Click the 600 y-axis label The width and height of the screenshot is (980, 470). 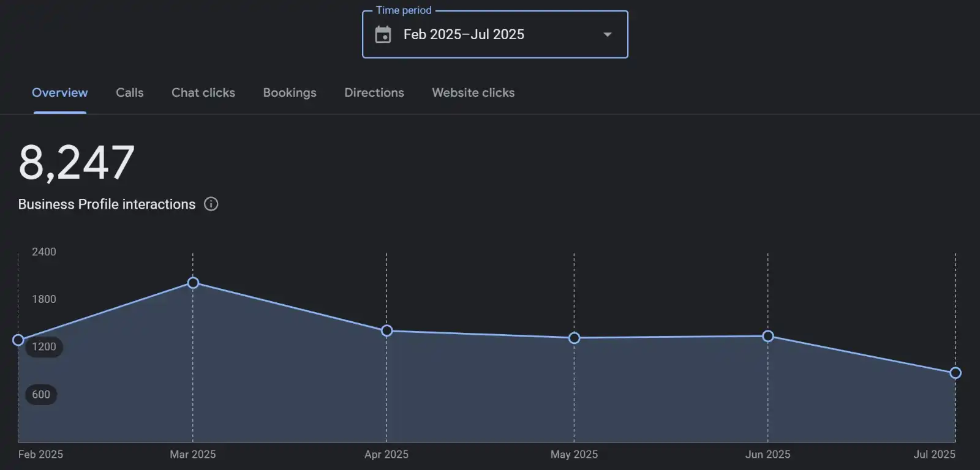(41, 395)
